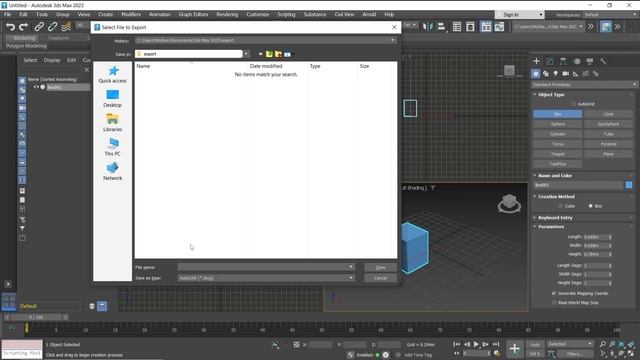This screenshot has width=640, height=360.
Task: Select the Geometry category icon
Action: point(536,73)
